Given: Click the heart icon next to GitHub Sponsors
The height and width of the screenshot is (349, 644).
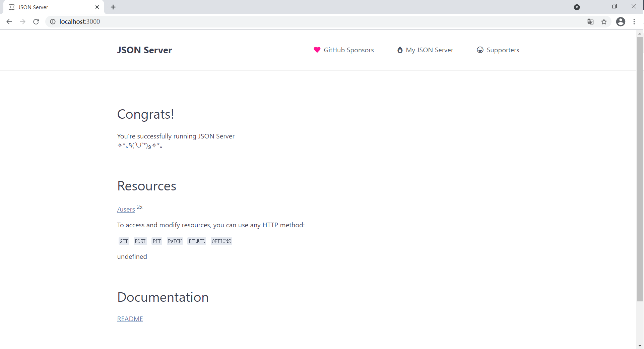Looking at the screenshot, I should coord(317,50).
